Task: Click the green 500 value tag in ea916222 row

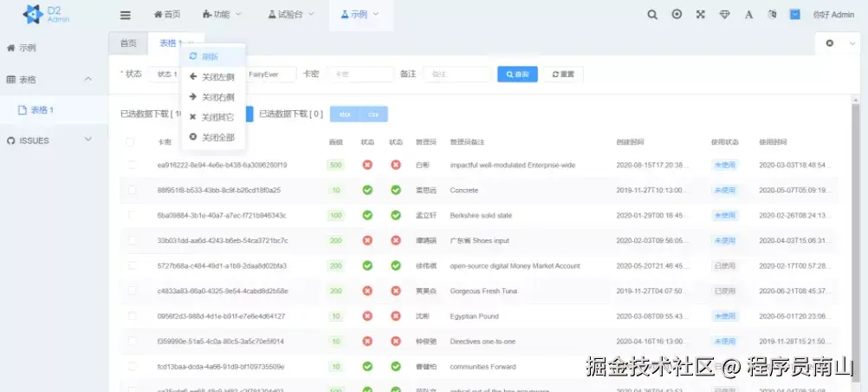Action: 335,165
